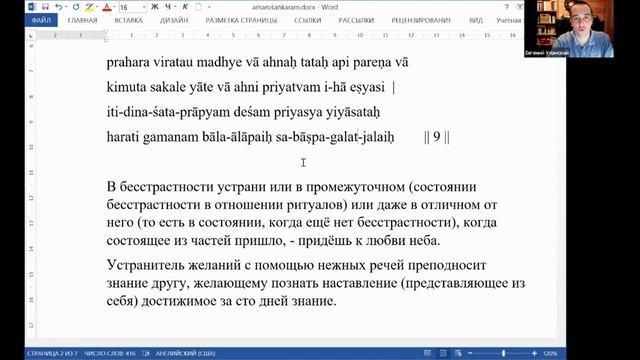Click the Учетная account label

(x=509, y=20)
